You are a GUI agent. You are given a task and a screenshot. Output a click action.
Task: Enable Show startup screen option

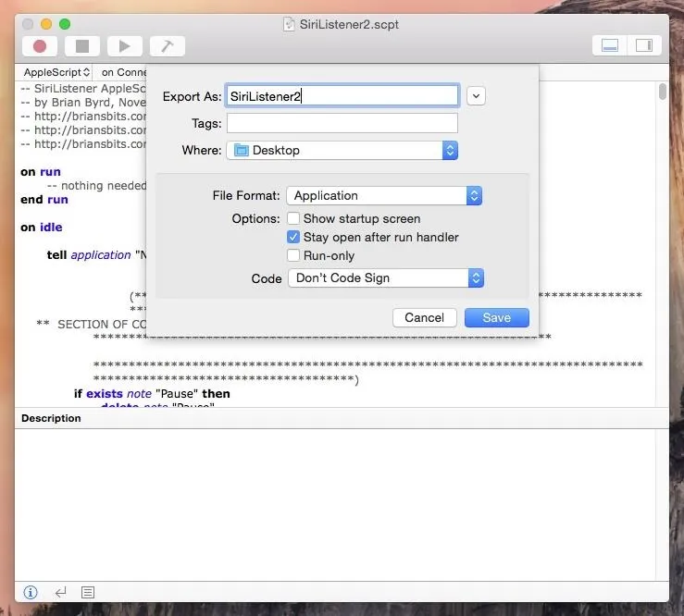point(293,218)
